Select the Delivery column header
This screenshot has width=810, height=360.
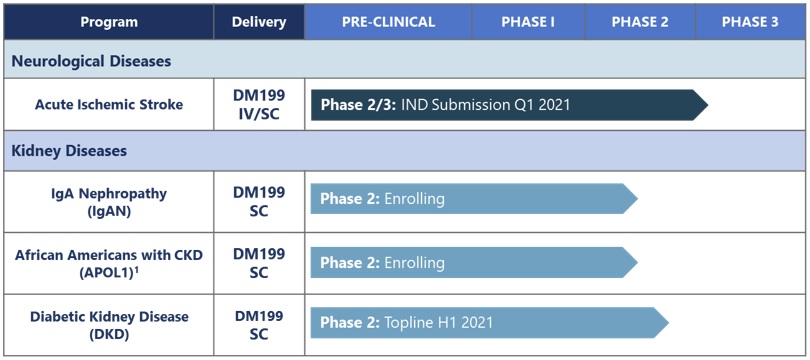pyautogui.click(x=259, y=22)
